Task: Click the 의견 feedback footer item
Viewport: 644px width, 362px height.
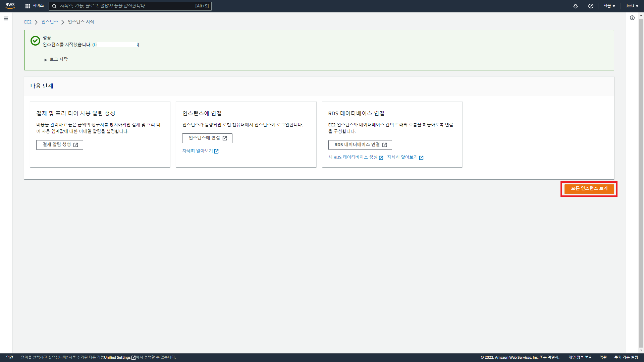Action: click(10, 357)
